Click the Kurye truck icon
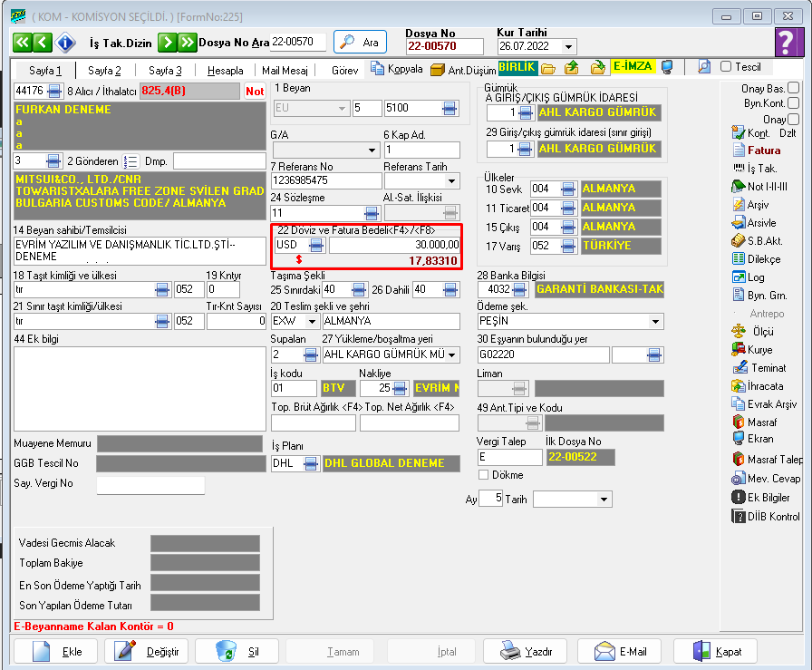 coord(739,350)
